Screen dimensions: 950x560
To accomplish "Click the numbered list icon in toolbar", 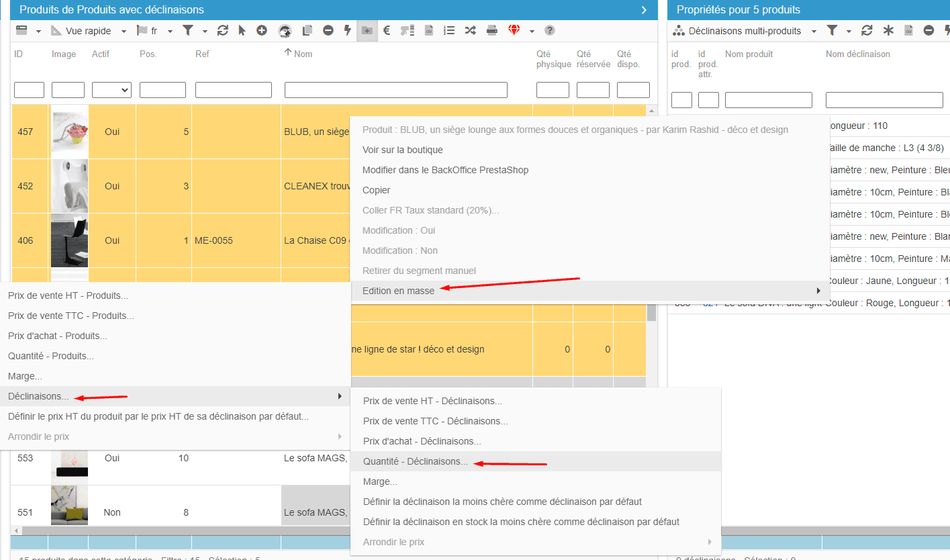I will tap(450, 31).
